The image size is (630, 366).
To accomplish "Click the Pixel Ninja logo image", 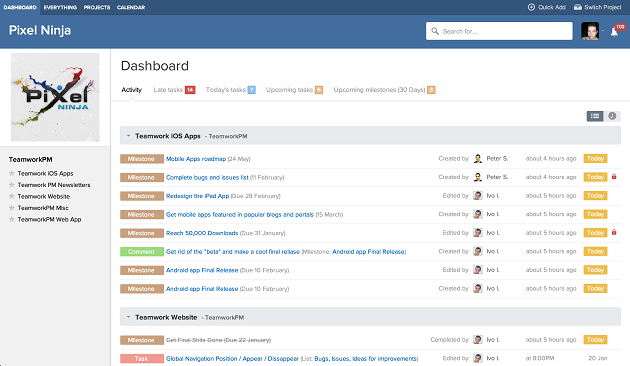I will coord(55,97).
